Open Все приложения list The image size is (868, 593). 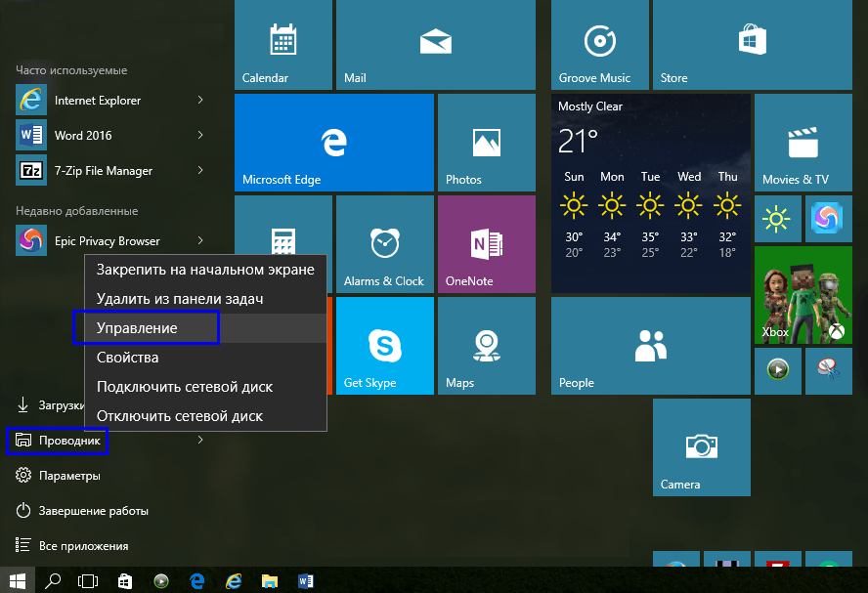(83, 546)
